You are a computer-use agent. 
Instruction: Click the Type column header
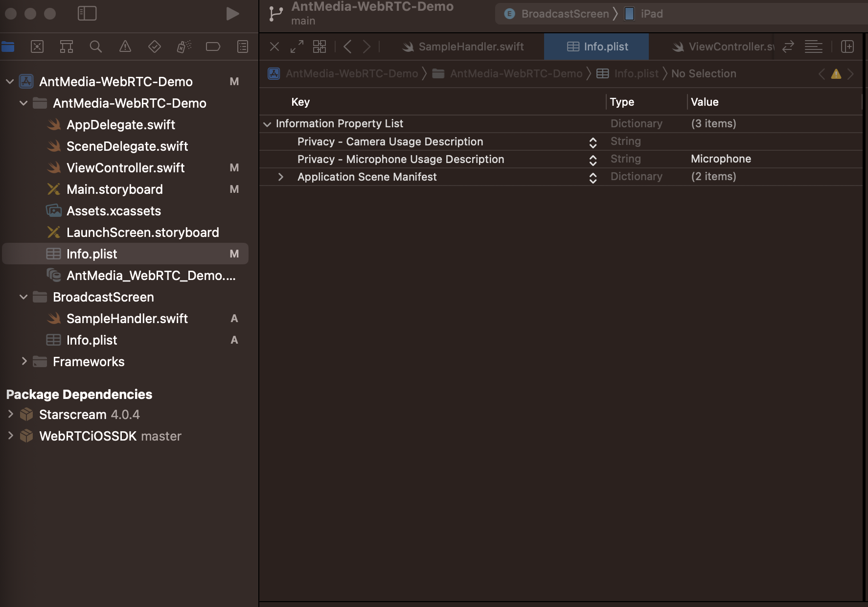(622, 102)
